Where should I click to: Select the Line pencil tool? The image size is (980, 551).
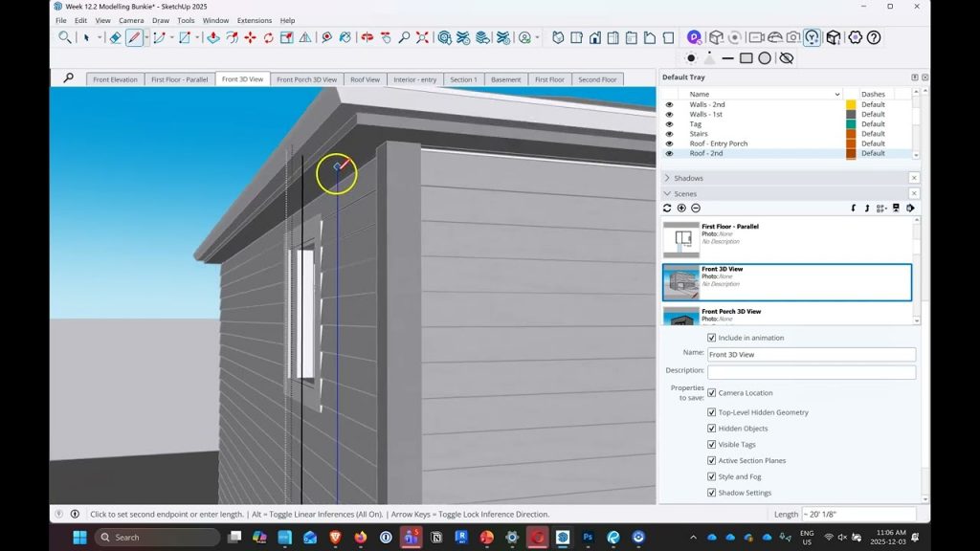(134, 38)
